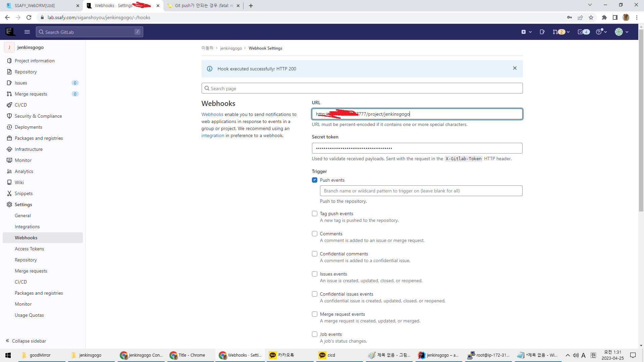Open Access Tokens settings in sidebar
This screenshot has width=644, height=362.
[29, 249]
